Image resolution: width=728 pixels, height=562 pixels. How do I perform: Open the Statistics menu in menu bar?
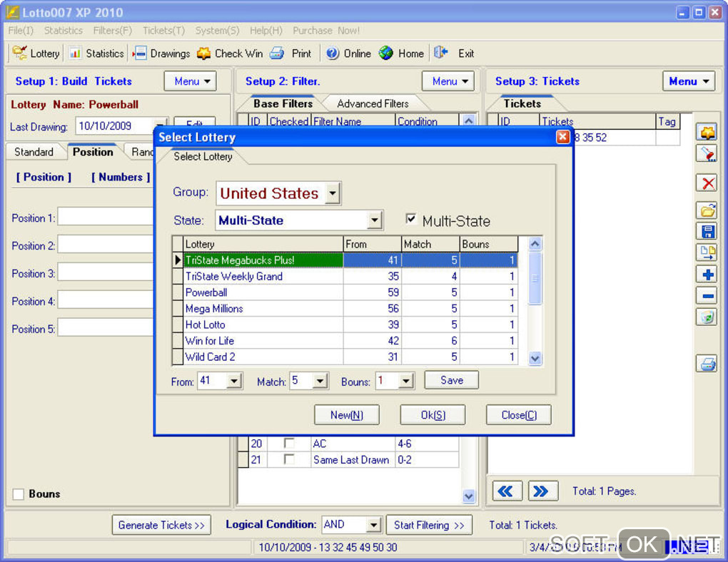64,31
